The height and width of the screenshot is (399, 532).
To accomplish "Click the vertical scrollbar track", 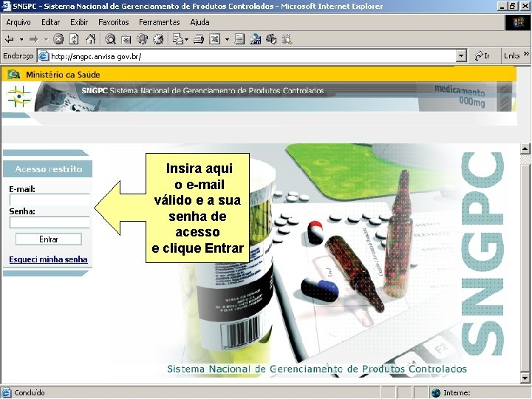I will click(525, 263).
